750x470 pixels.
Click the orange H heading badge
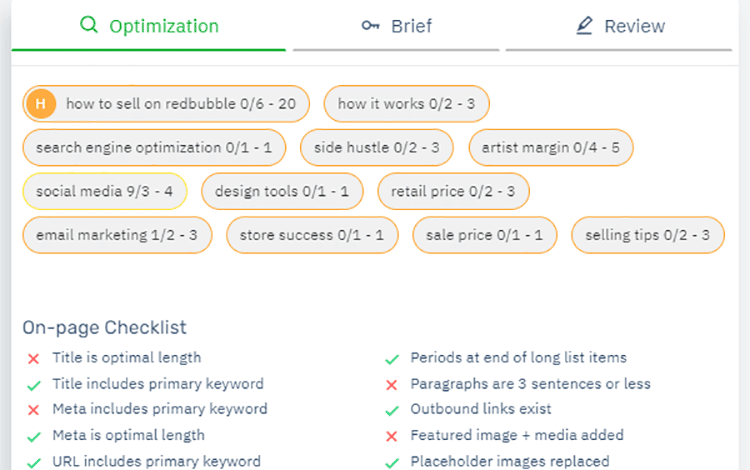pos(40,103)
